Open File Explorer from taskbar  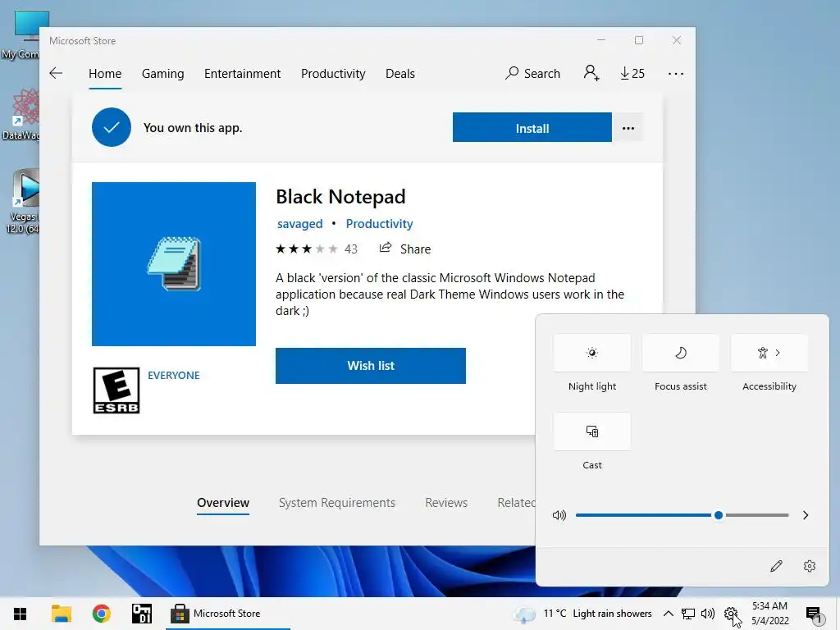(61, 614)
